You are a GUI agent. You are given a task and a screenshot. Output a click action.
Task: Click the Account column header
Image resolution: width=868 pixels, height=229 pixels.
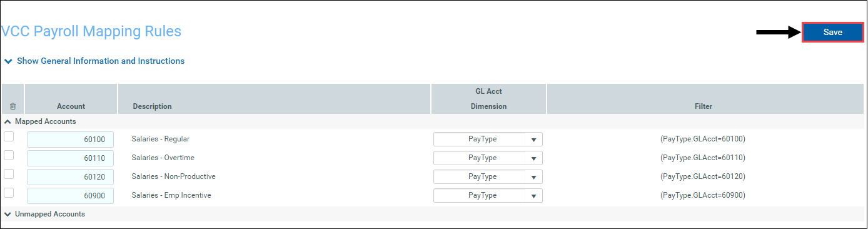pos(71,106)
